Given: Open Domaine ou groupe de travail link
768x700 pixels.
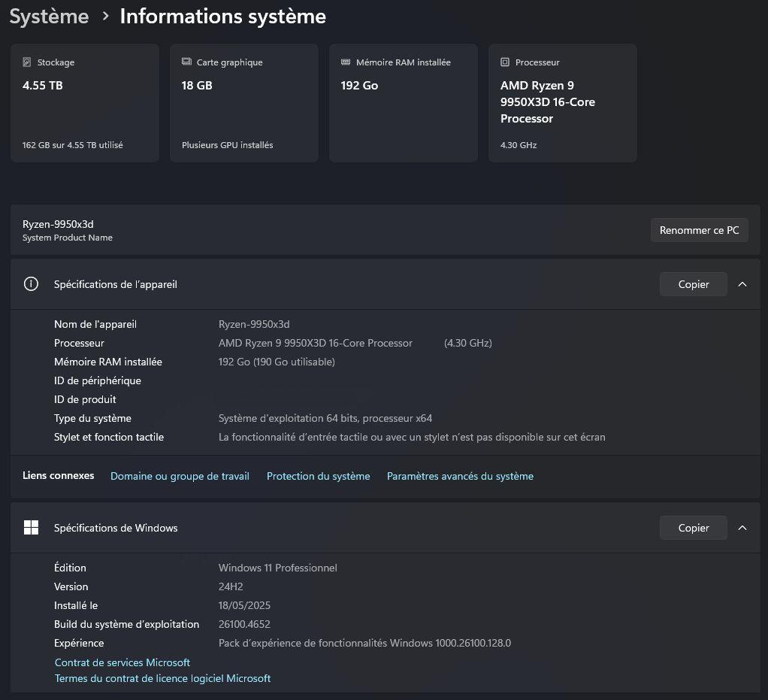Looking at the screenshot, I should coord(180,476).
